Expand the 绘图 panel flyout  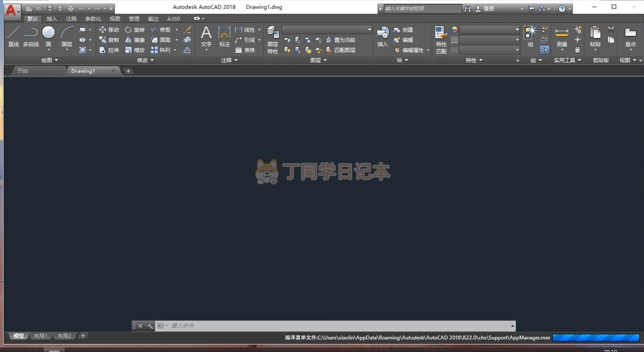[50, 61]
